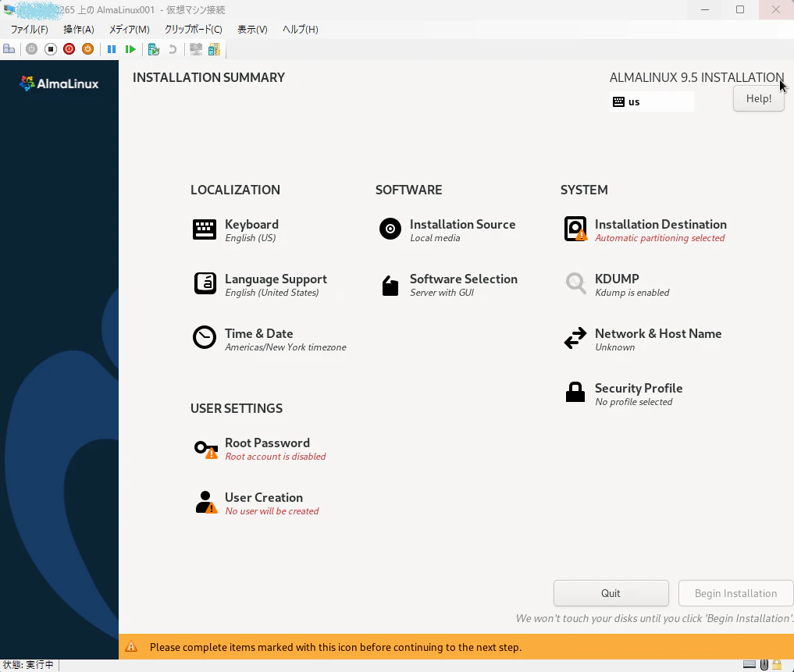The height and width of the screenshot is (672, 794).
Task: Click the Ctrl+Alt+Del toolbar icon
Action: pyautogui.click(x=9, y=49)
